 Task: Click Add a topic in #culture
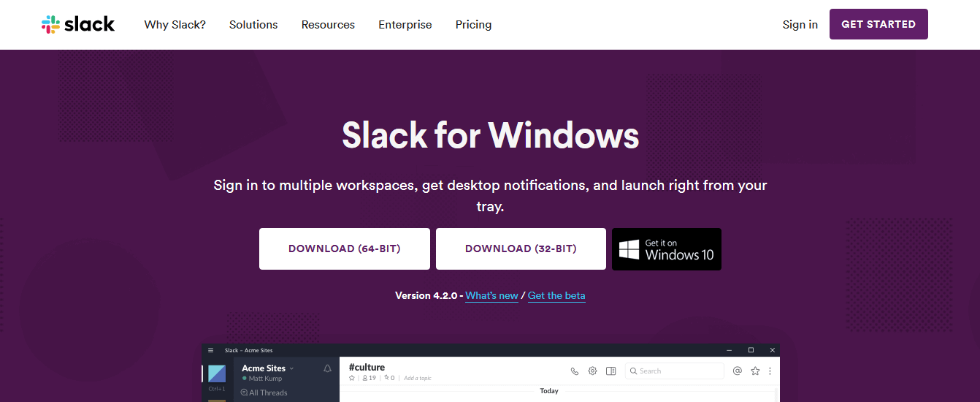[418, 378]
